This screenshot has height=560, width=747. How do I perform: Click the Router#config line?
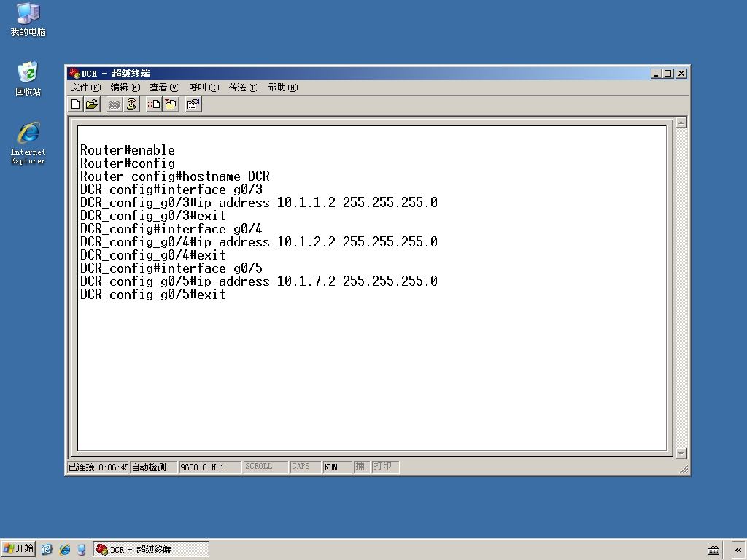click(x=128, y=163)
